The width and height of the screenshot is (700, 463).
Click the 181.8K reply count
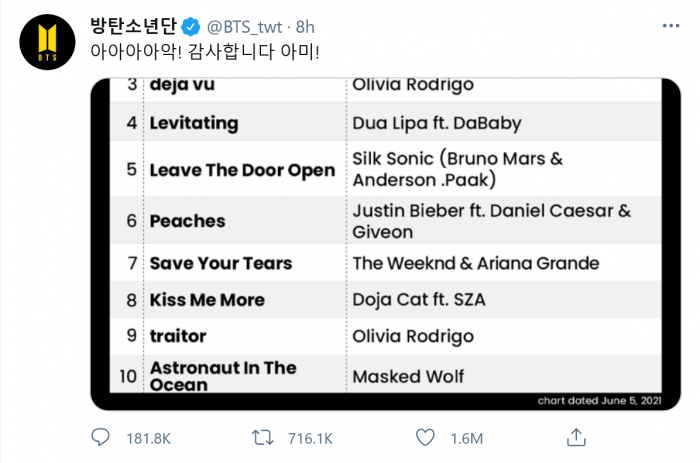[146, 439]
